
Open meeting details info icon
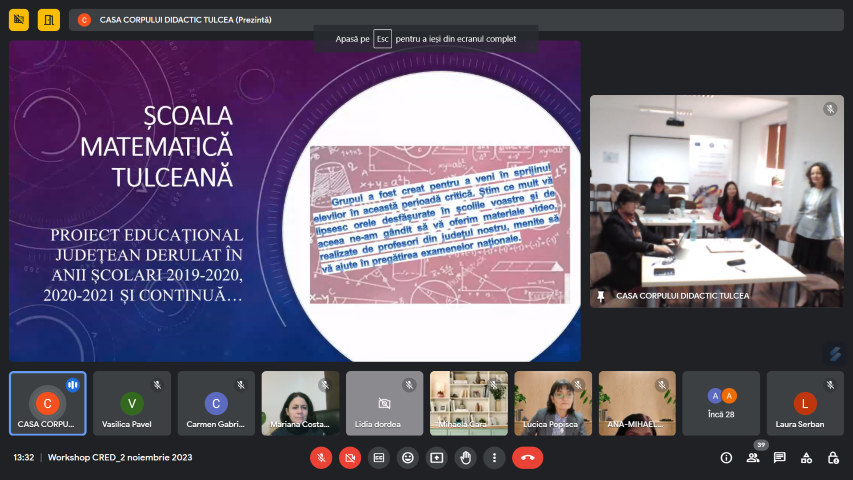pyautogui.click(x=726, y=457)
